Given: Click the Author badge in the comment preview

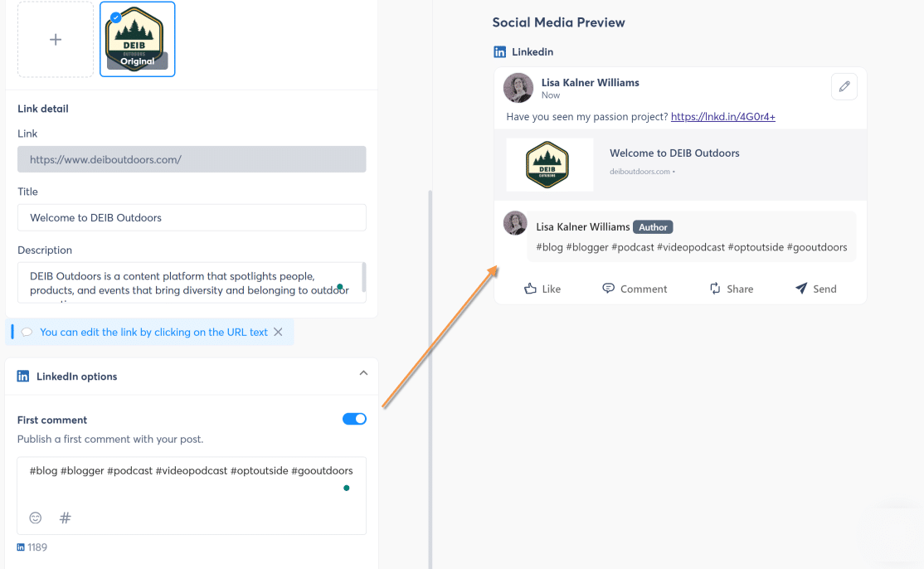Looking at the screenshot, I should click(x=653, y=226).
